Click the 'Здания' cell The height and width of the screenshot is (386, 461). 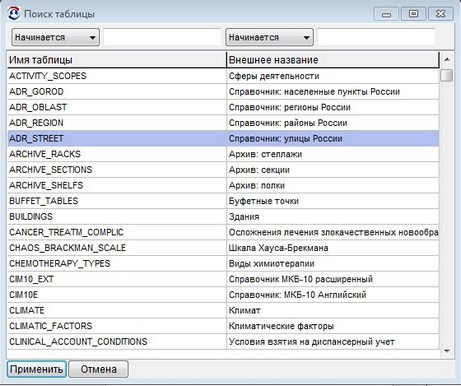333,217
